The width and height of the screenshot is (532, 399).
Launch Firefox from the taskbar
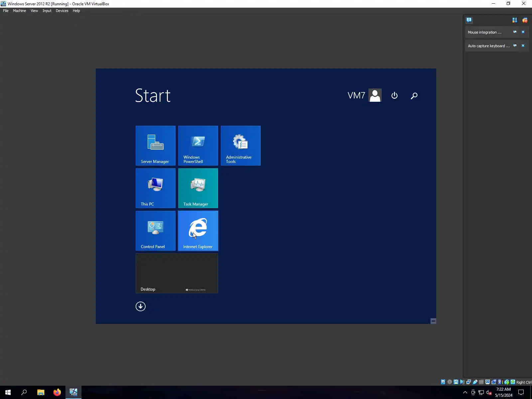click(x=57, y=392)
